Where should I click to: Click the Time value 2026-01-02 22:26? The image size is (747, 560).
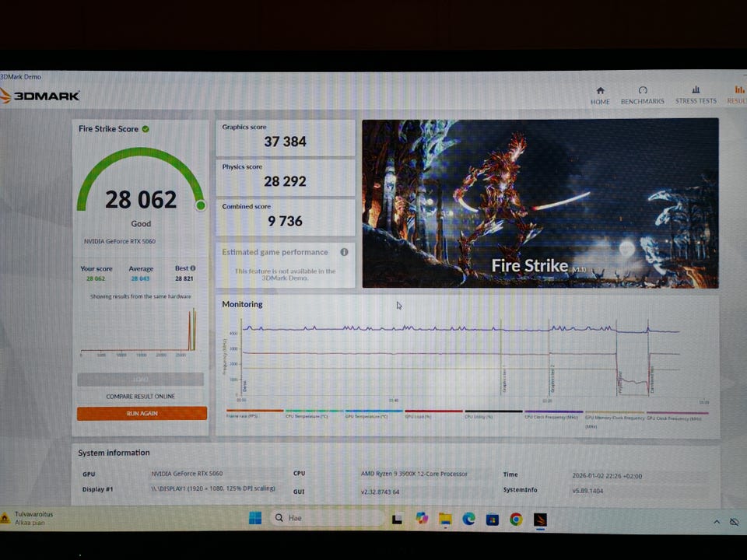click(x=607, y=476)
